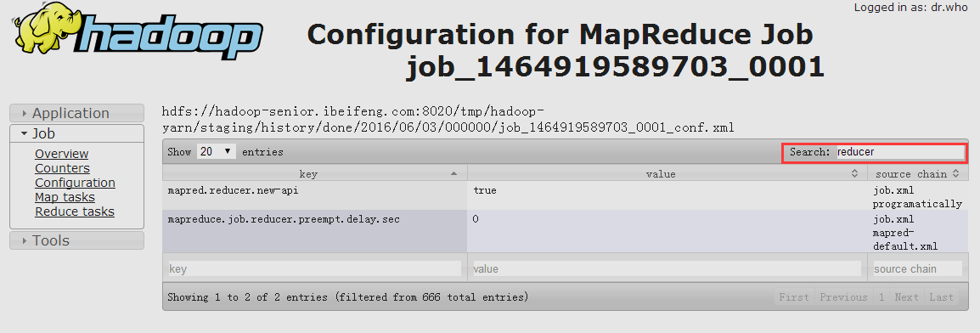Collapse the Job section
The image size is (980, 333).
coord(77,133)
